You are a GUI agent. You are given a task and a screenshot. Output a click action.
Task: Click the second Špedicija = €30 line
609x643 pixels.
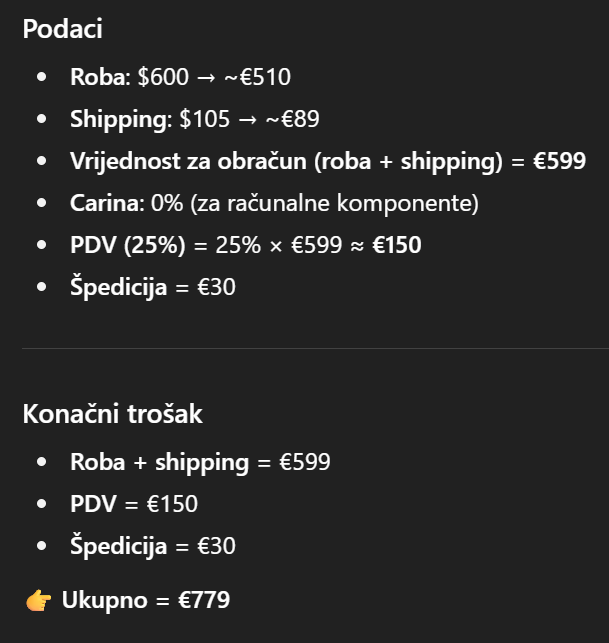(153, 546)
